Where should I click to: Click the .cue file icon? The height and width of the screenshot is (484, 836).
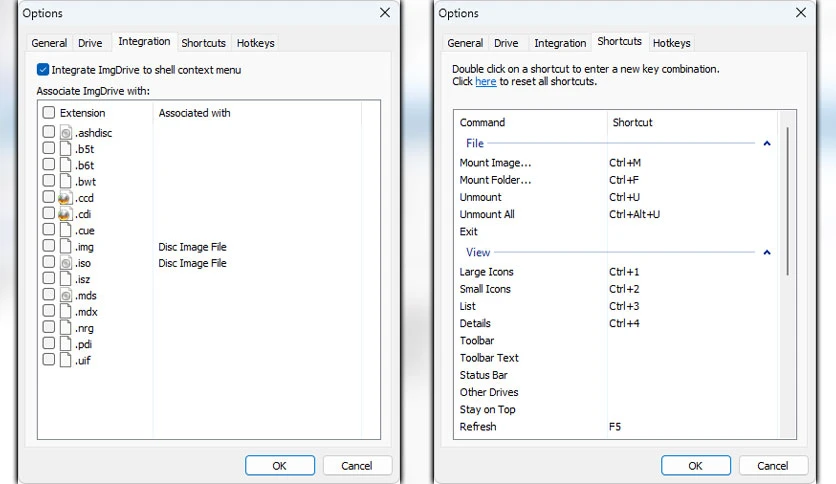point(66,230)
